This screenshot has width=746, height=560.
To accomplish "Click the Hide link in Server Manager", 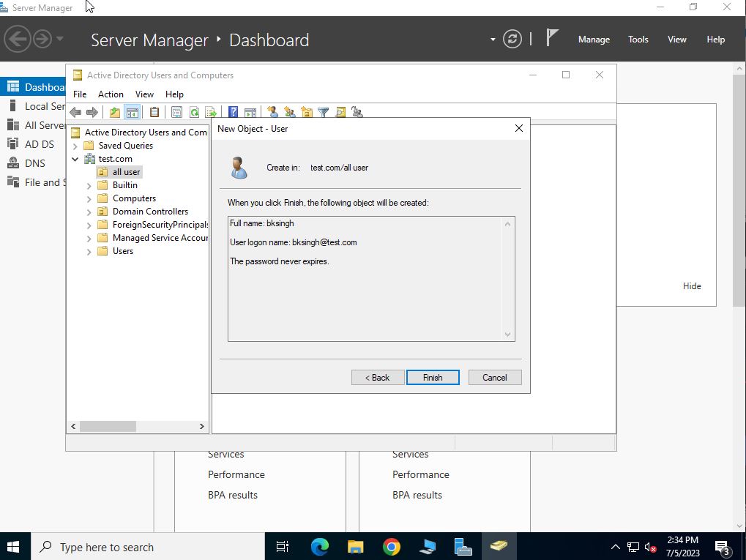I will (x=692, y=286).
